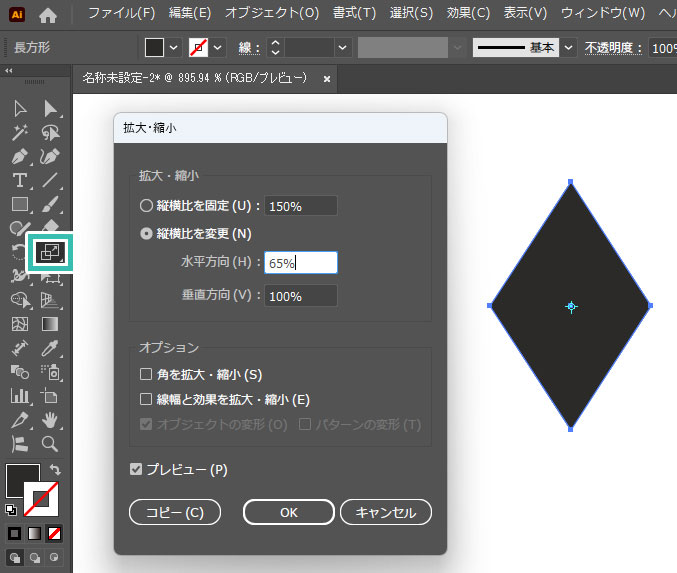This screenshot has height=573, width=677.
Task: Click the Eyedropper tool
Action: (x=50, y=348)
